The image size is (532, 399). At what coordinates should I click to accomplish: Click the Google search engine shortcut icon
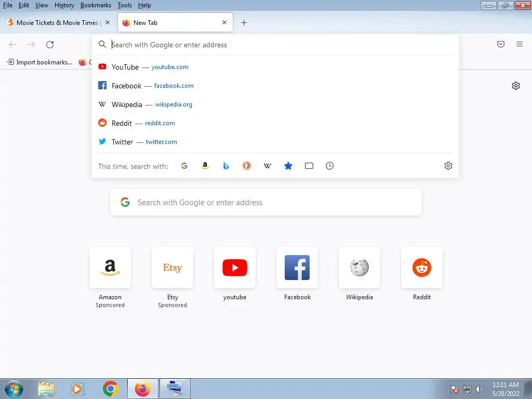click(x=184, y=166)
